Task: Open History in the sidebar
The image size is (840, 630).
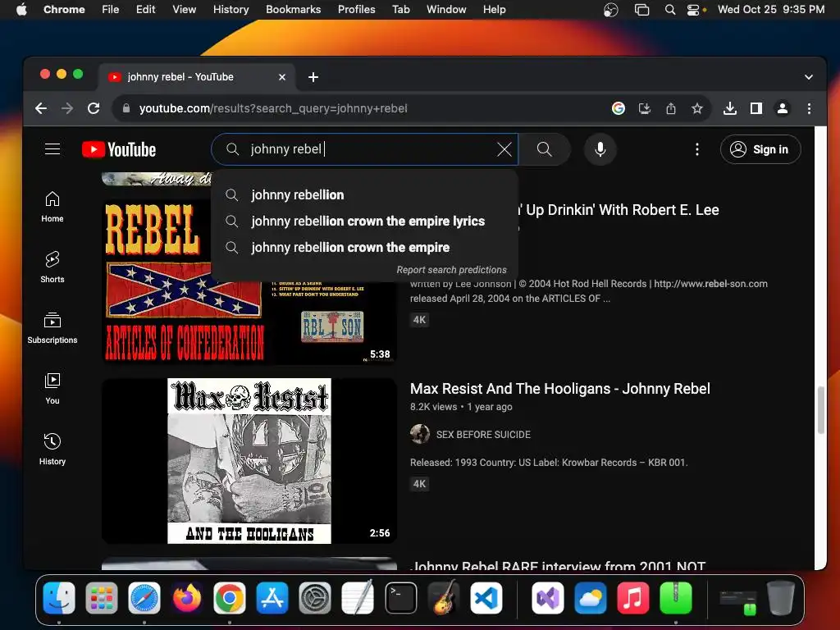Action: [52, 449]
